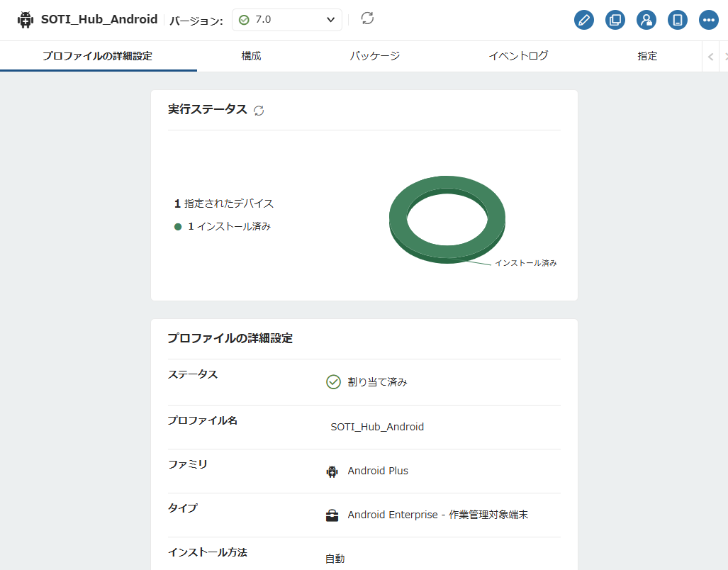The image size is (728, 570).
Task: Click the Android Enterprise - 作業管理対象端末 value
Action: click(438, 515)
